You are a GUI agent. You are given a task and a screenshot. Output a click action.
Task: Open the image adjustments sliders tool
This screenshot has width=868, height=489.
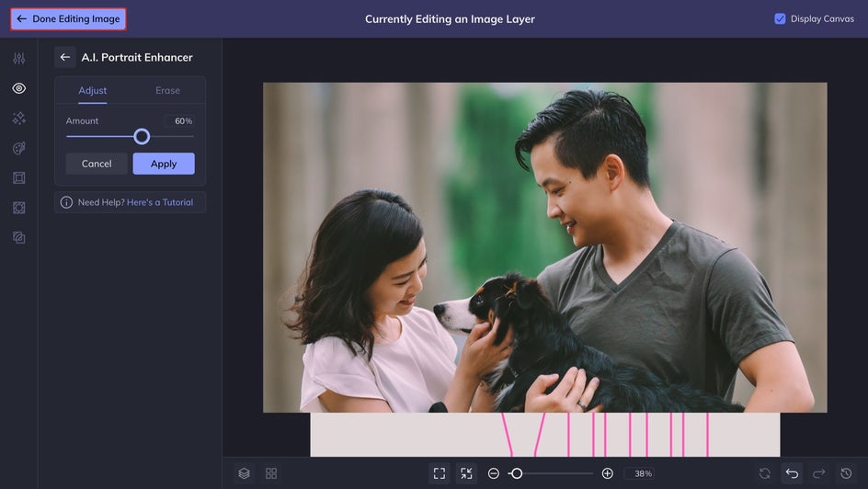click(18, 58)
